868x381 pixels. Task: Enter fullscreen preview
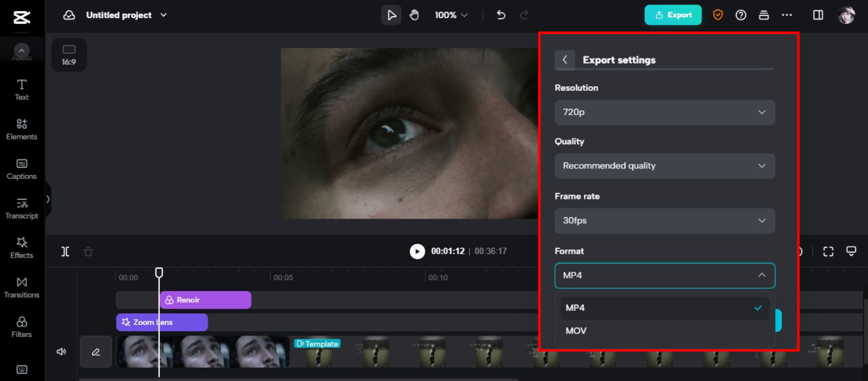[829, 251]
